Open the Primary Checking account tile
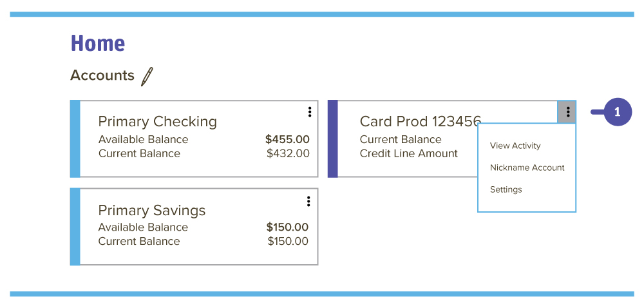 click(x=194, y=139)
